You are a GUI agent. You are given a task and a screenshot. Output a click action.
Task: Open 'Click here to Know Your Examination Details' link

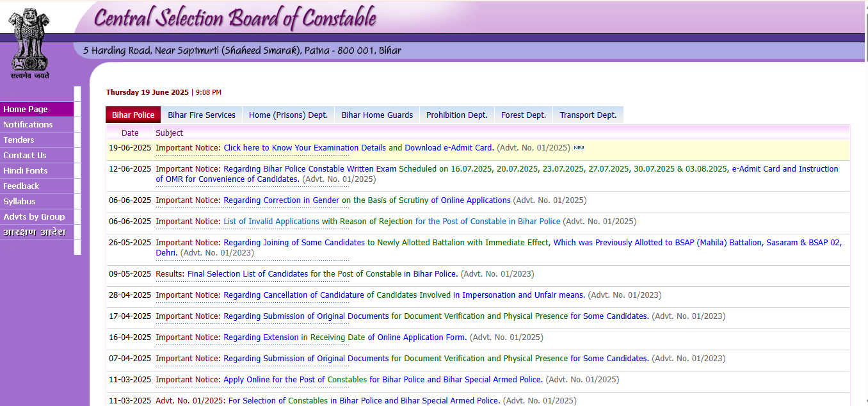click(305, 148)
